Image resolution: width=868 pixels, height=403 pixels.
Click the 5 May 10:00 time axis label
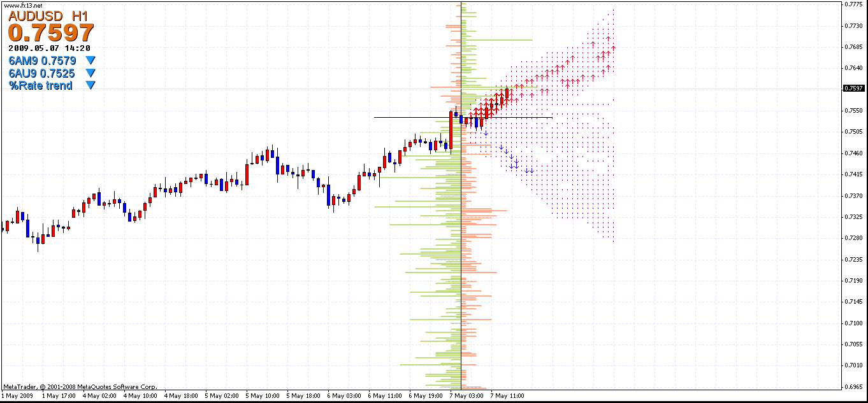pos(263,396)
